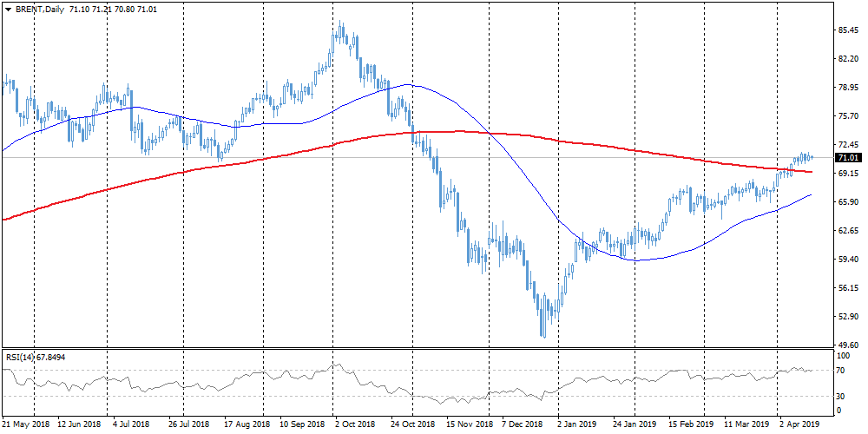
Task: Click the 82.20 price axis label
Action: pos(848,59)
